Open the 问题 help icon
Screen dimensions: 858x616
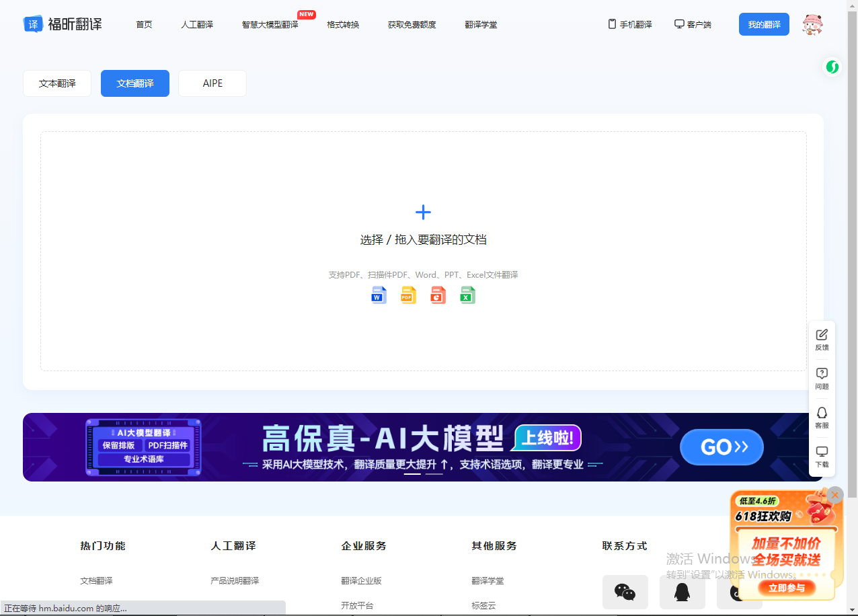[x=822, y=379]
